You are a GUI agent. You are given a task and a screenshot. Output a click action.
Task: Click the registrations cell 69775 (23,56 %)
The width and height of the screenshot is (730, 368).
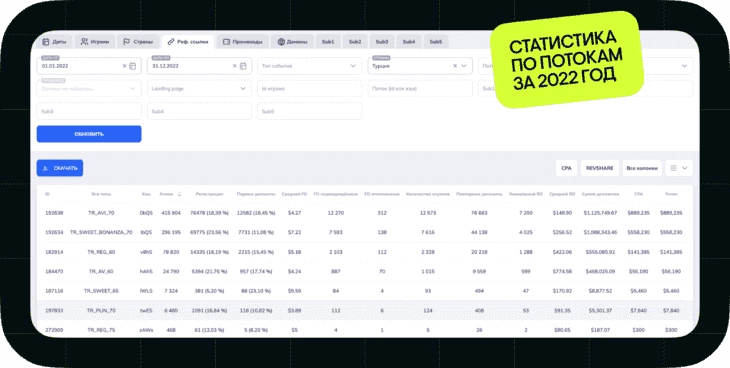209,232
